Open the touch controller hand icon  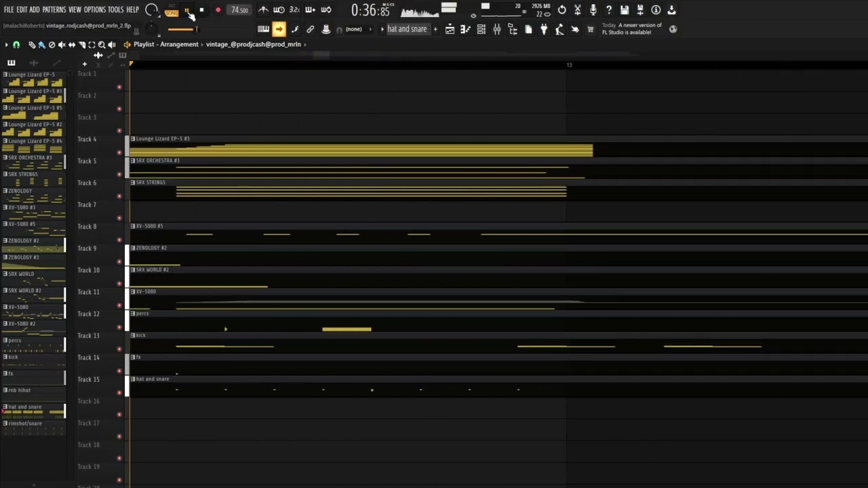tap(575, 29)
